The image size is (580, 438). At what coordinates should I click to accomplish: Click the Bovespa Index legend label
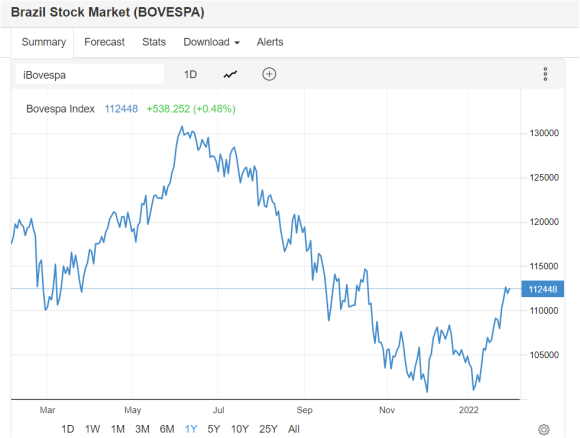point(61,109)
